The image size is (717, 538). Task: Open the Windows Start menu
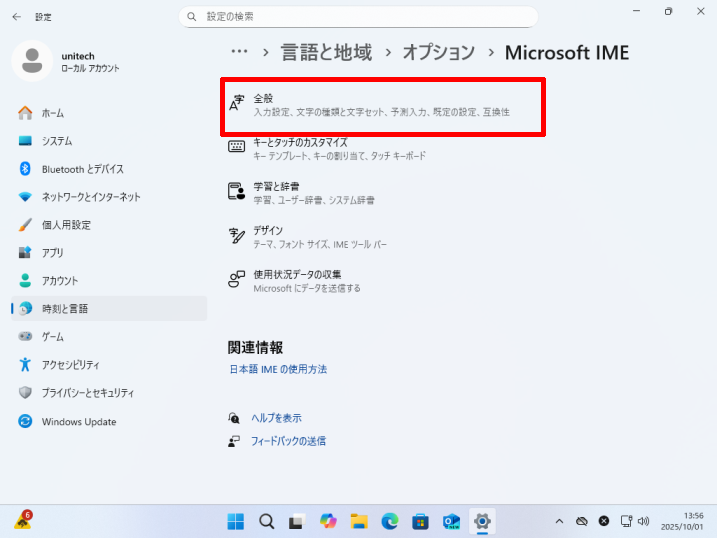236,521
